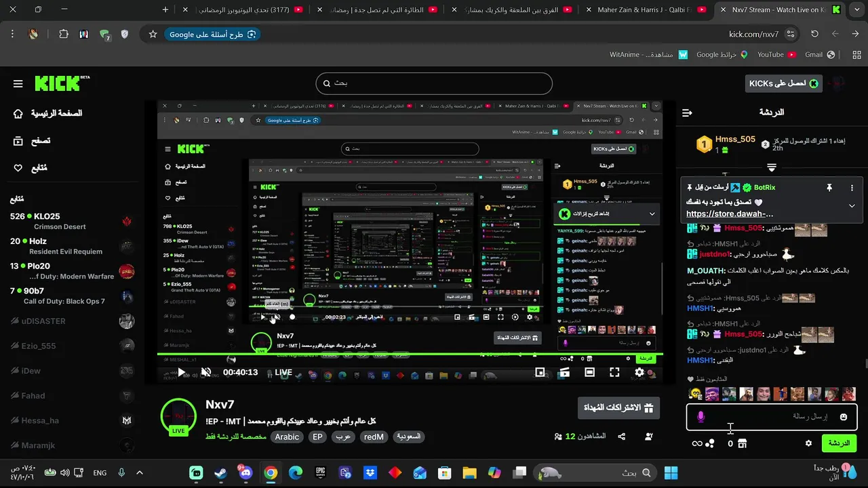Collapse the chat panel with its arrow icon
Viewport: 868px width, 488px height.
pos(687,113)
